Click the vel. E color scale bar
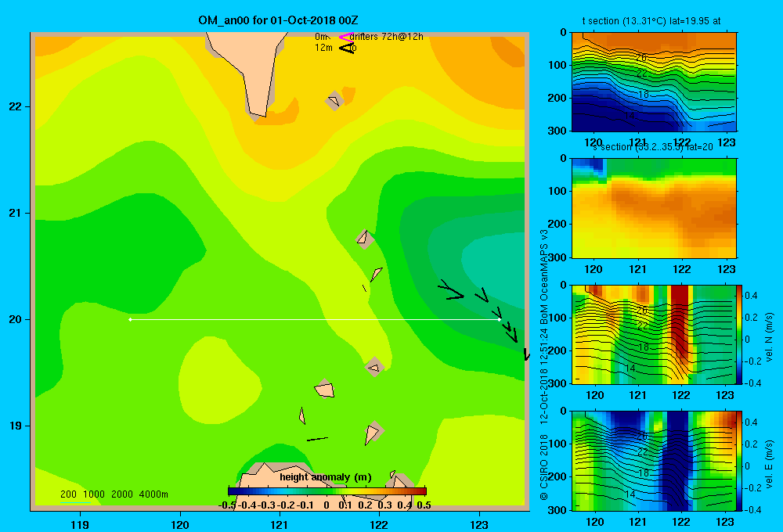Screen dimensions: 783x532 [739, 461]
